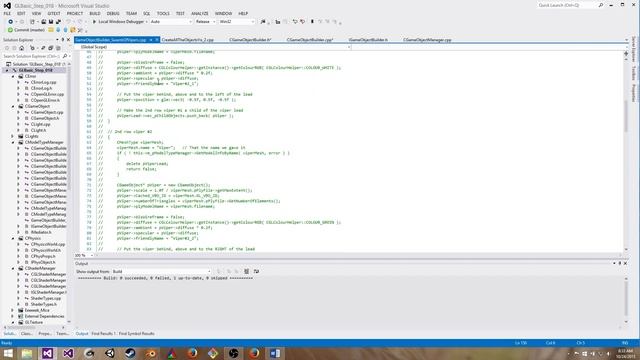Viewport: 640px width, 360px height.
Task: Toggle Solution Explorer auto-hide pin
Action: tap(62, 40)
